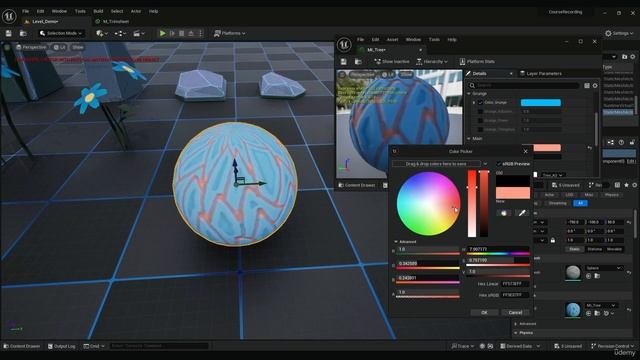Click OK in the Color Picker
640x360 pixels.
484,312
